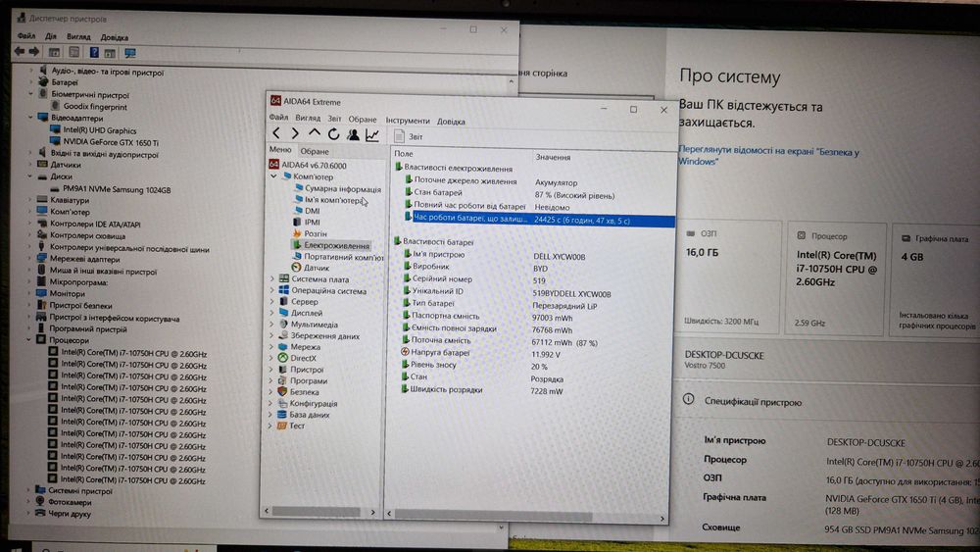Select Сумарна інформація in AIDA64 tree
The width and height of the screenshot is (980, 552).
(x=342, y=189)
